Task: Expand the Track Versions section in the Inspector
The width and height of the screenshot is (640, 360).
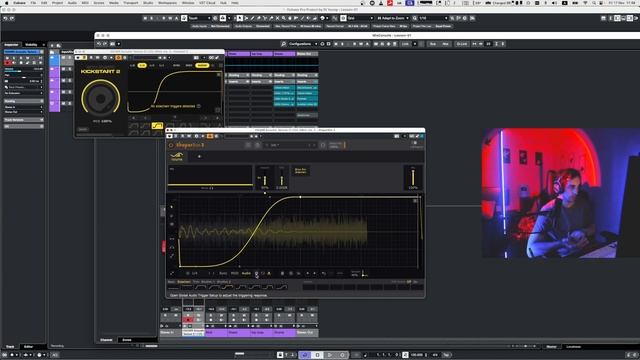Action: 24,120
